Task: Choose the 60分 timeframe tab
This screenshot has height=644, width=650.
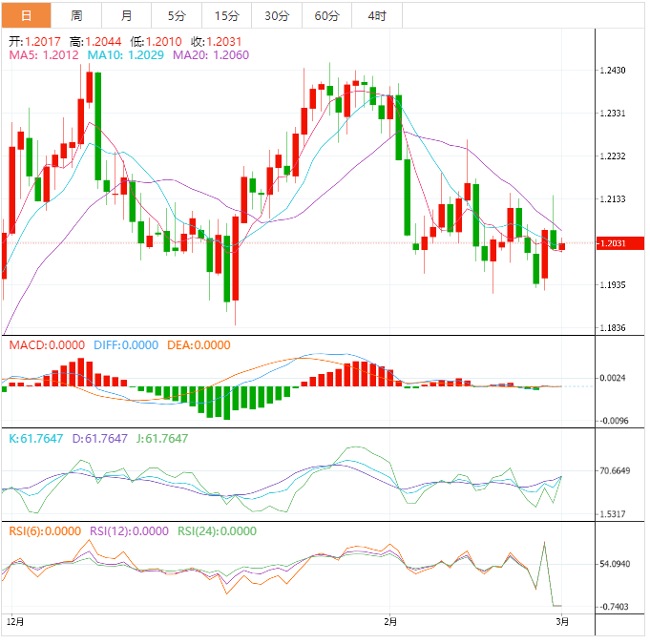Action: [x=326, y=15]
